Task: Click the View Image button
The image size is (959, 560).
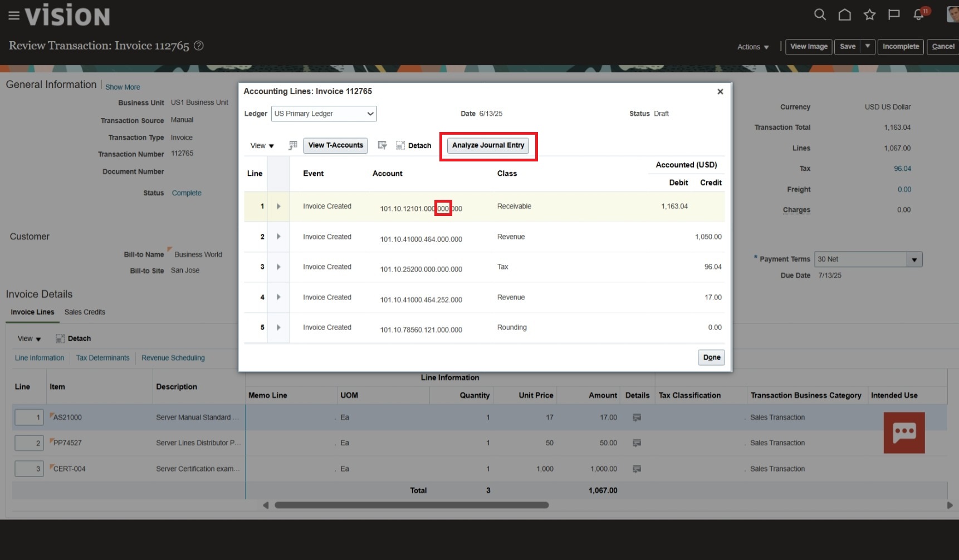Action: (809, 47)
